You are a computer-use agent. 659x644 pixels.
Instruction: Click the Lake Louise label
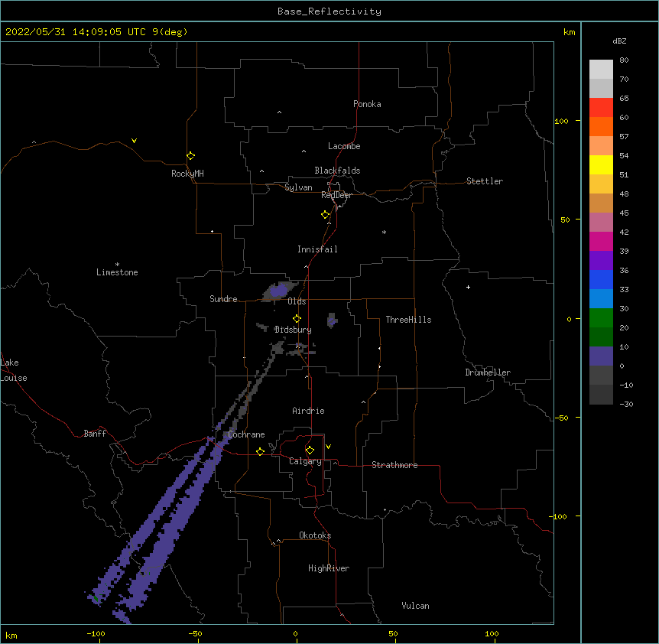tap(14, 370)
